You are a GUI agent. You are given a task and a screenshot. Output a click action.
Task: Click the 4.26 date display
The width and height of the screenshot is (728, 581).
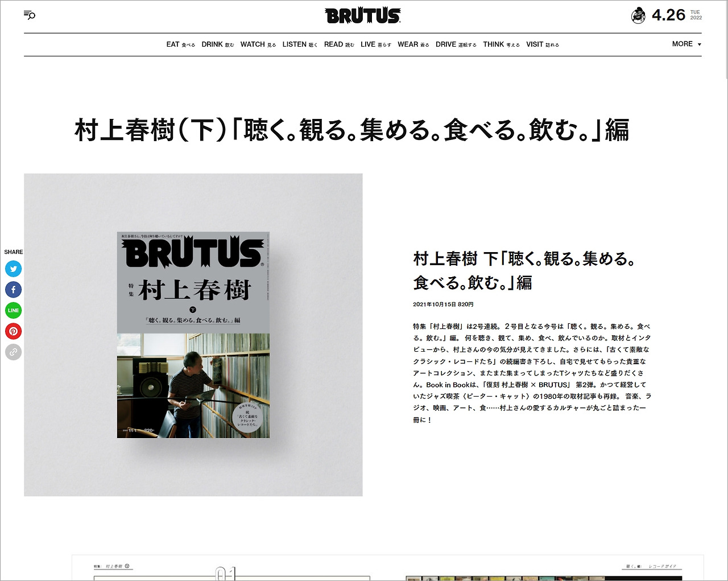click(x=669, y=15)
